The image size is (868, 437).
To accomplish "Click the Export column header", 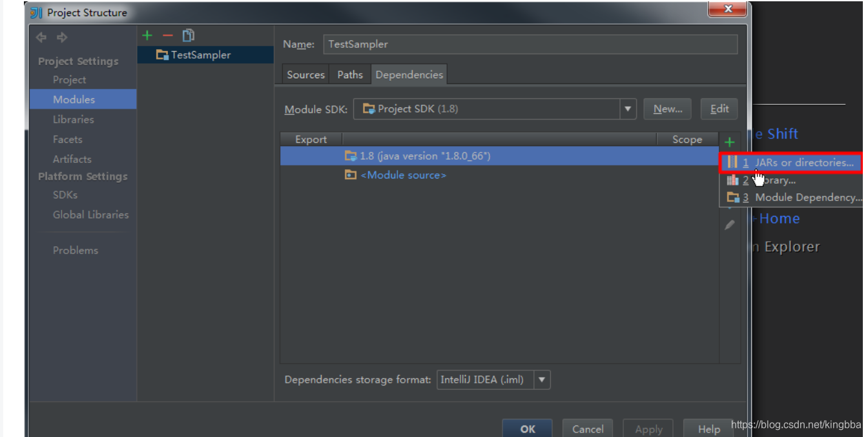I will [311, 140].
